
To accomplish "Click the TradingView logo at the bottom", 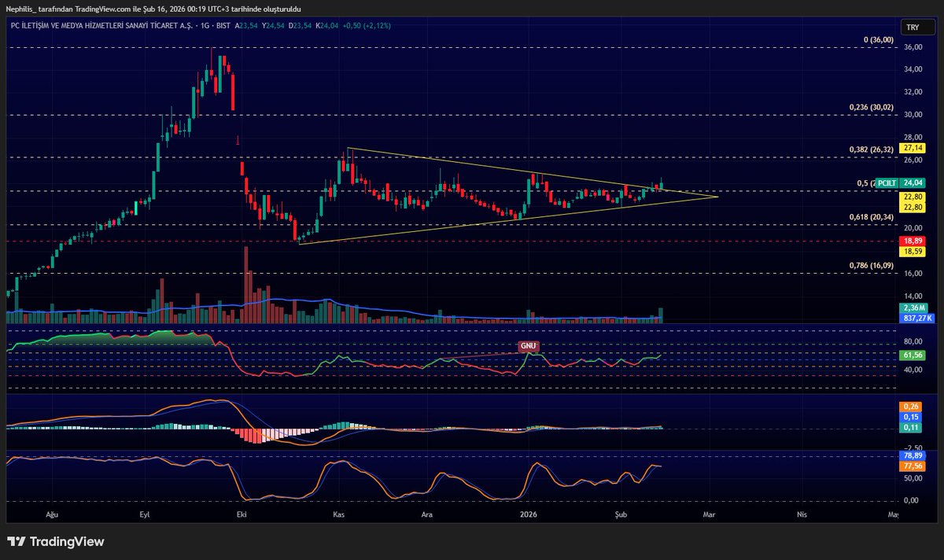I will (x=55, y=542).
